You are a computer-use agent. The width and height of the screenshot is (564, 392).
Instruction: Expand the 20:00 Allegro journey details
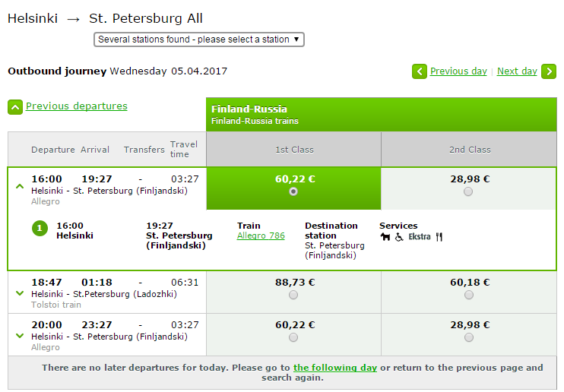tap(20, 336)
